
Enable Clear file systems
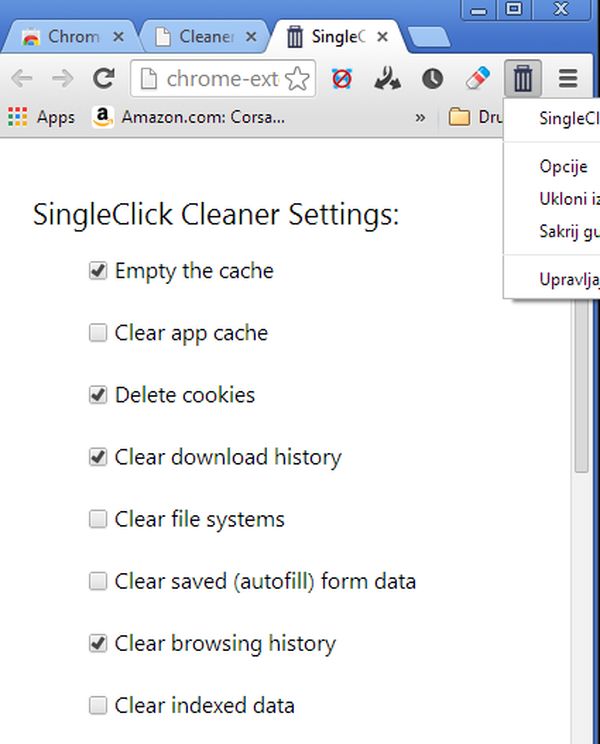pyautogui.click(x=98, y=519)
